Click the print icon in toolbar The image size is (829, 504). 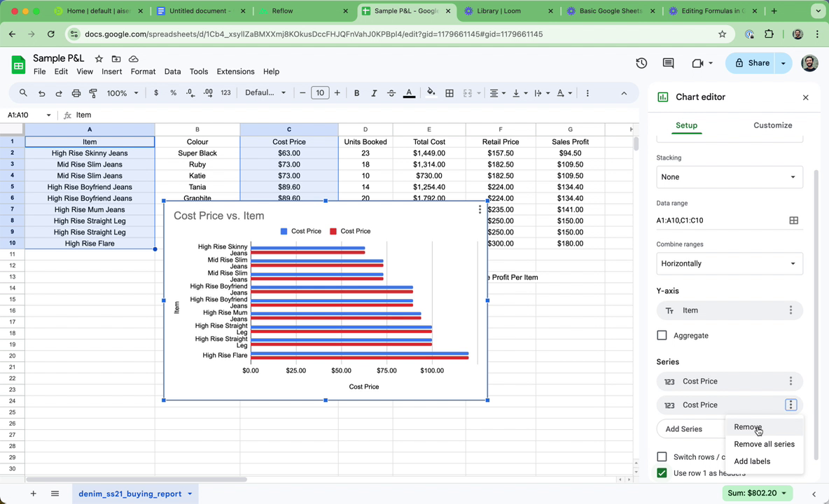click(76, 93)
